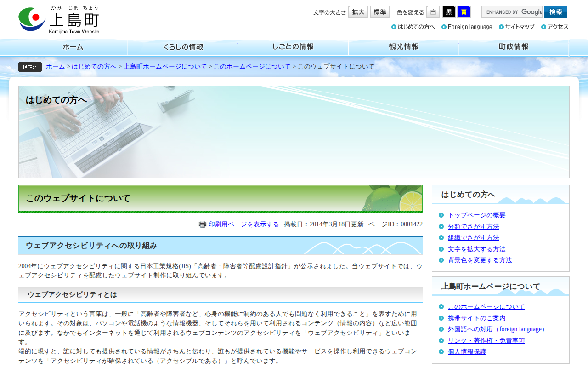Image resolution: width=588 pixels, height=368 pixels.
Task: Open the サイトマップ header link
Action: (516, 27)
